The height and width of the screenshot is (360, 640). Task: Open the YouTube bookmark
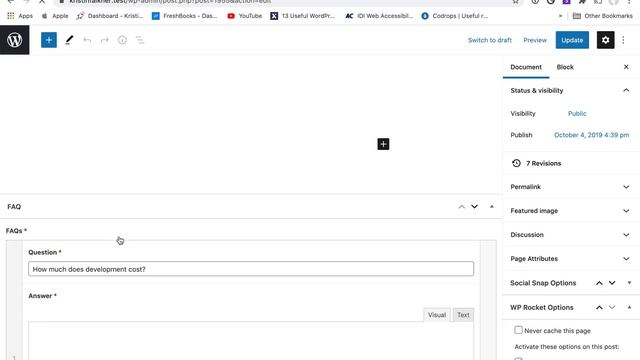[x=245, y=16]
